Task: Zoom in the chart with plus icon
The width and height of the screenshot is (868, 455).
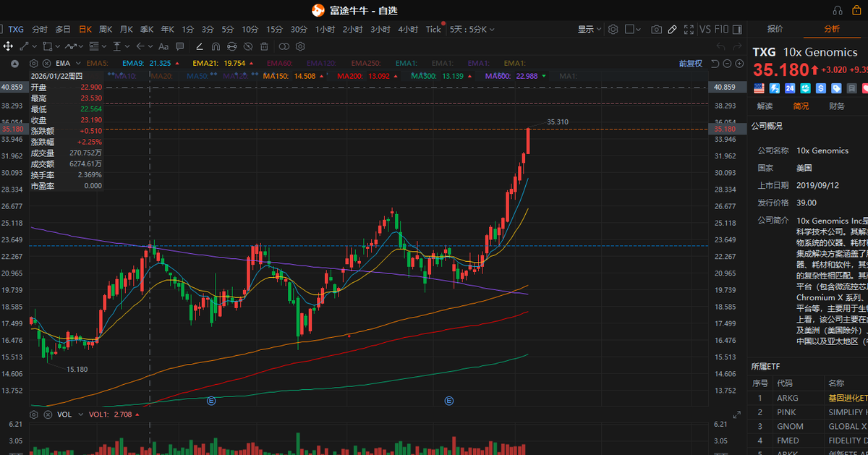Action: point(739,63)
